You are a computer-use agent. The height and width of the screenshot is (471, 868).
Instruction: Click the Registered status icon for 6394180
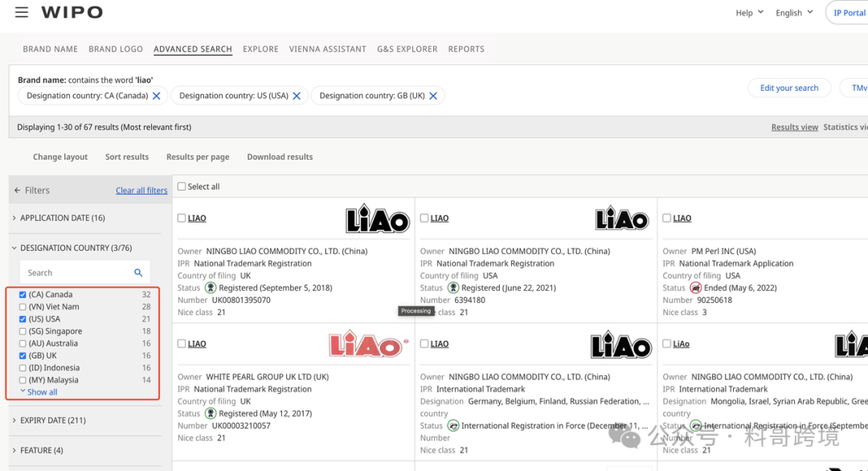click(453, 288)
